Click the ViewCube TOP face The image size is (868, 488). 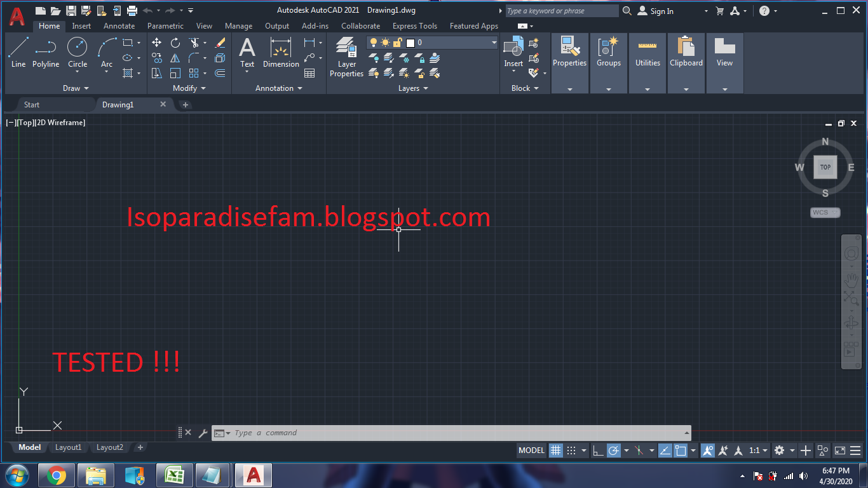825,167
